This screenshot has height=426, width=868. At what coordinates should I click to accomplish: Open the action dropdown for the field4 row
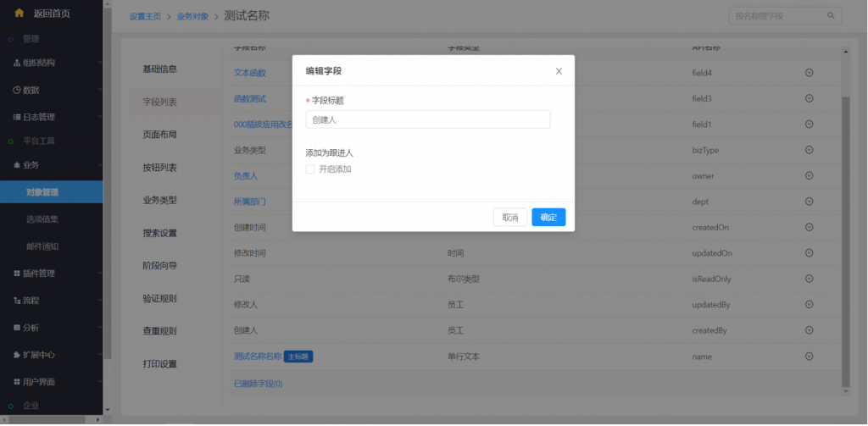809,73
